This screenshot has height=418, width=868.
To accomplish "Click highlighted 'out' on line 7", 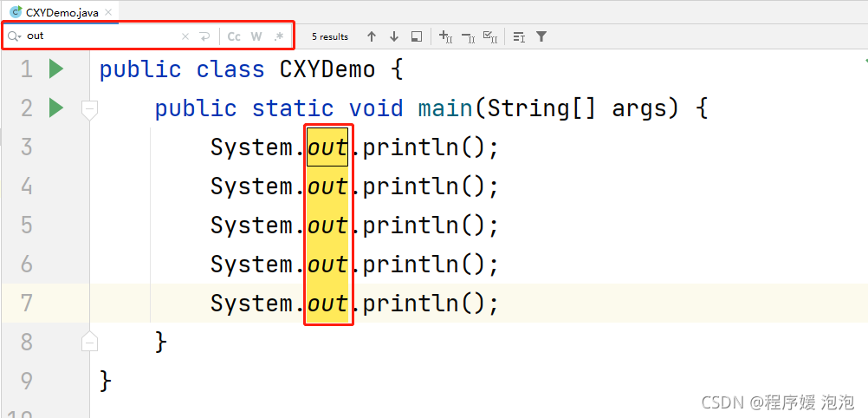I will click(x=327, y=303).
